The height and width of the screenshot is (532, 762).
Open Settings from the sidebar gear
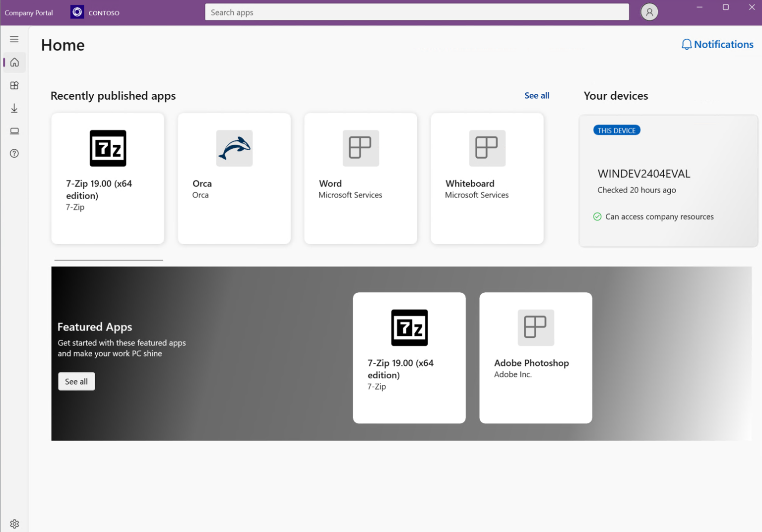[14, 524]
